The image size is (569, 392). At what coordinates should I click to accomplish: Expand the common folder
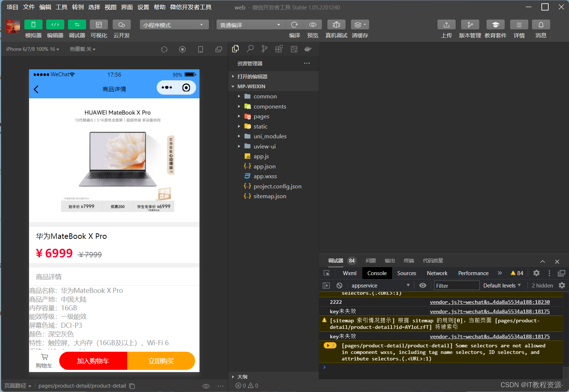tap(274, 97)
